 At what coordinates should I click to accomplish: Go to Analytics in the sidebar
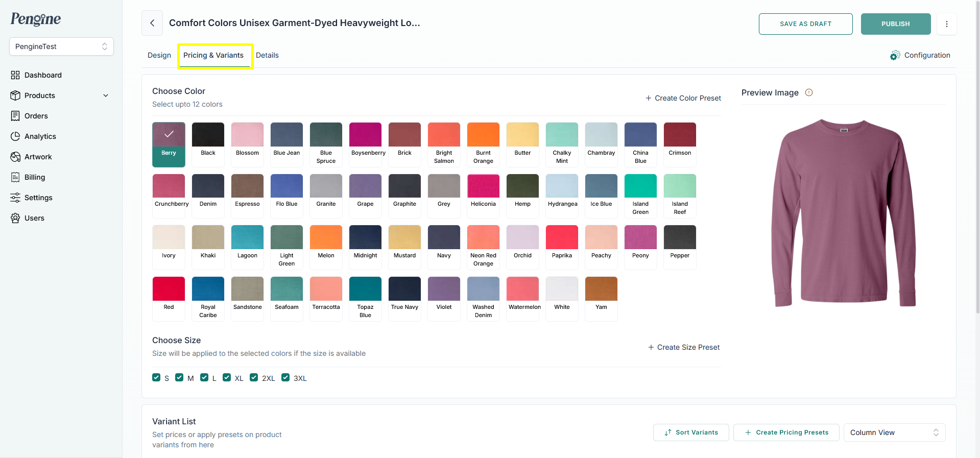coord(40,136)
